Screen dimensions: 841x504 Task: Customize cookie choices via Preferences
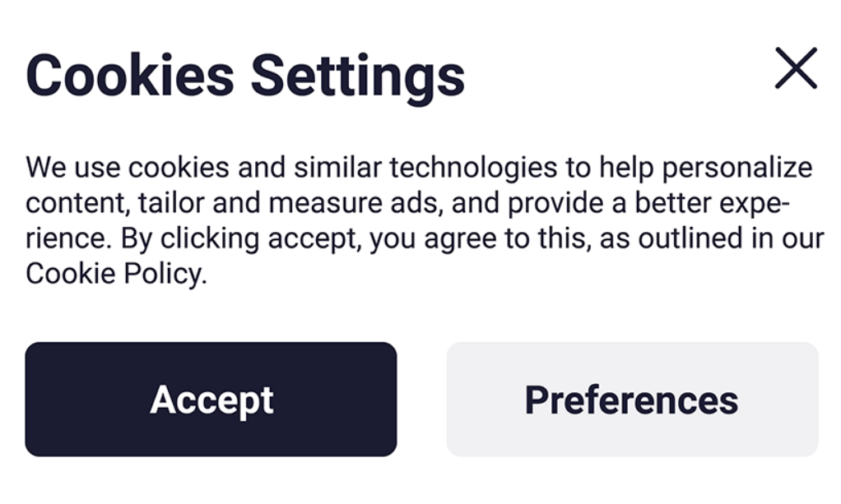(631, 400)
